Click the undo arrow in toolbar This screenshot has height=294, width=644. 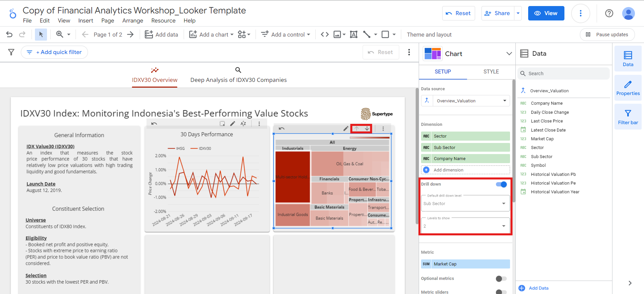(9, 35)
